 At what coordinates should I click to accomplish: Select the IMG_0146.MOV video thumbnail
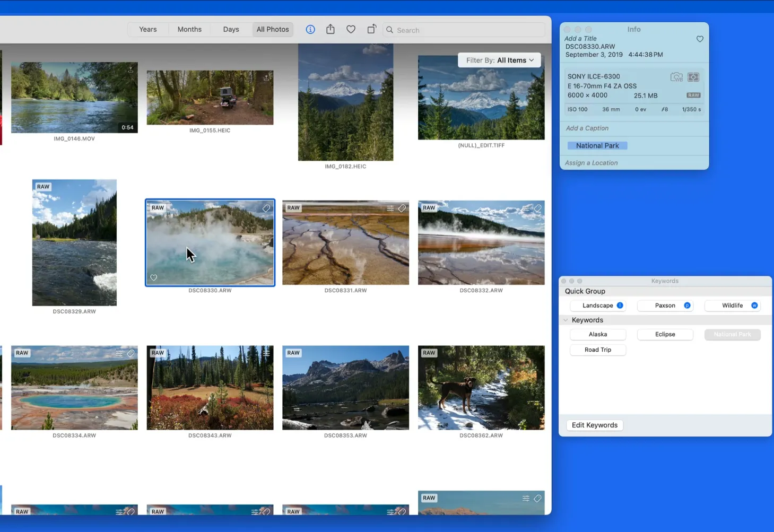tap(74, 98)
